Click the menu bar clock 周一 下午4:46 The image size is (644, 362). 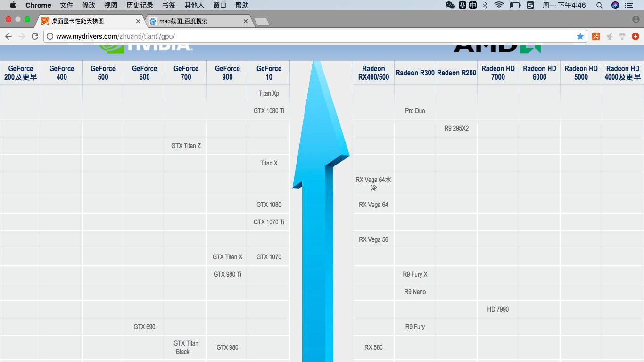564,5
